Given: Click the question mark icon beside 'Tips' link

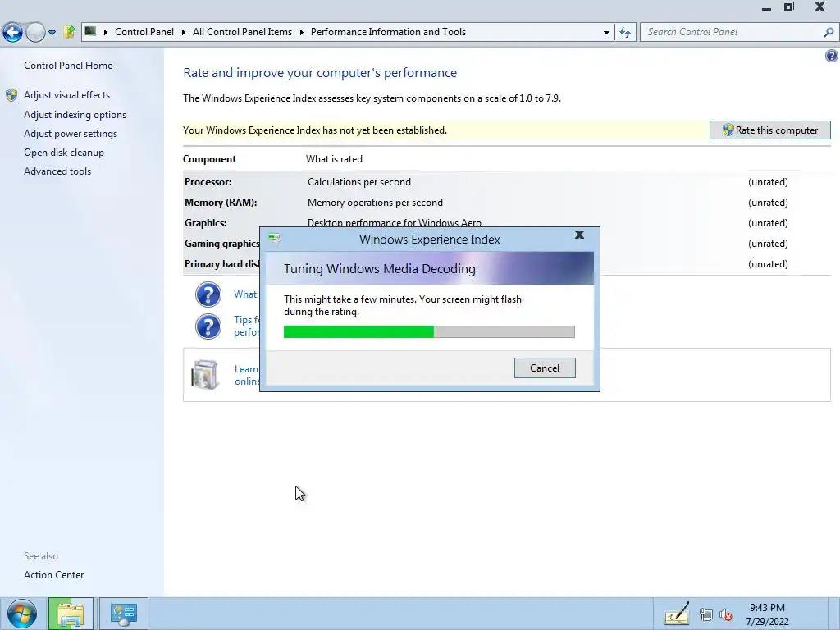Looking at the screenshot, I should tap(208, 326).
